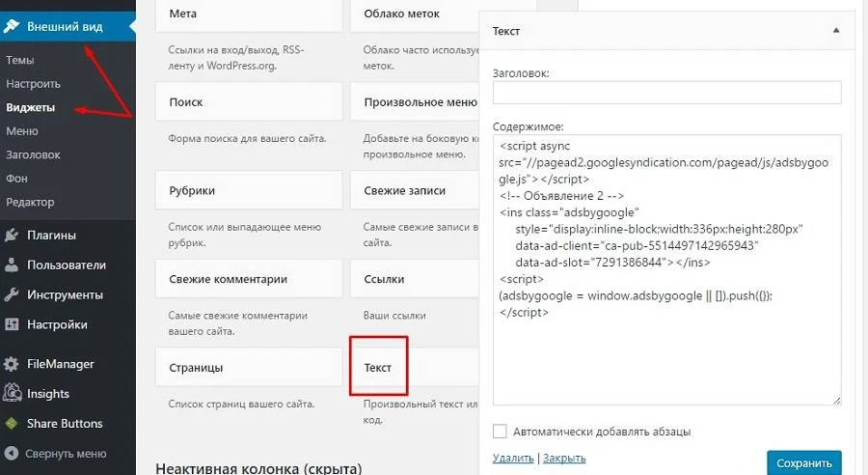Image resolution: width=868 pixels, height=475 pixels.
Task: Click the Заголовок: field label
Action: pos(521,72)
